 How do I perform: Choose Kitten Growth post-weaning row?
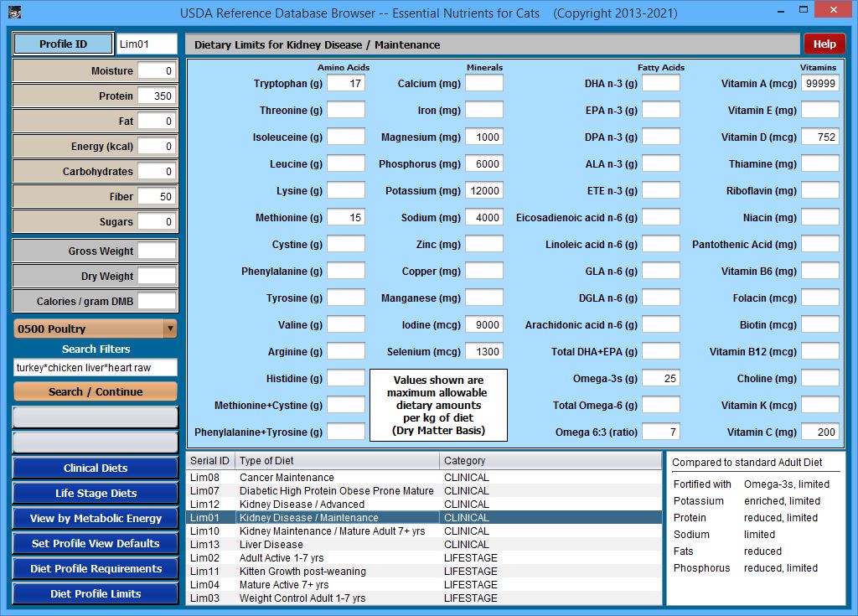click(302, 572)
